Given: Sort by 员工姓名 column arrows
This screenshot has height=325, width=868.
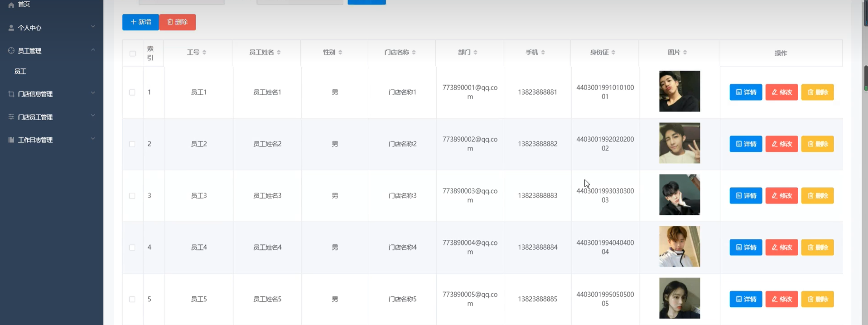Looking at the screenshot, I should point(279,53).
